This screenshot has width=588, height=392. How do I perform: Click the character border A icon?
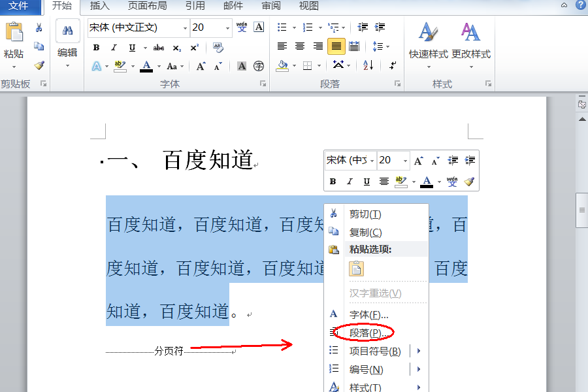(259, 27)
